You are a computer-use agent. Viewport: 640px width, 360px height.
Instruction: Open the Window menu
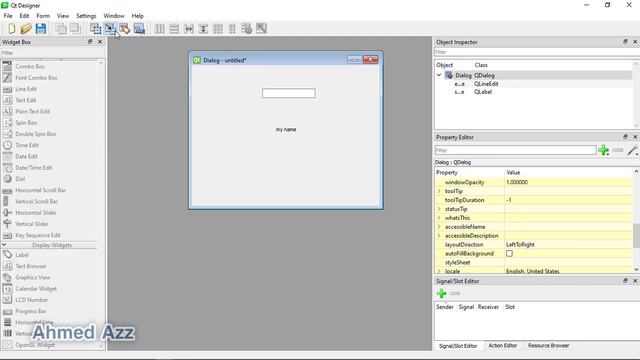click(x=113, y=16)
